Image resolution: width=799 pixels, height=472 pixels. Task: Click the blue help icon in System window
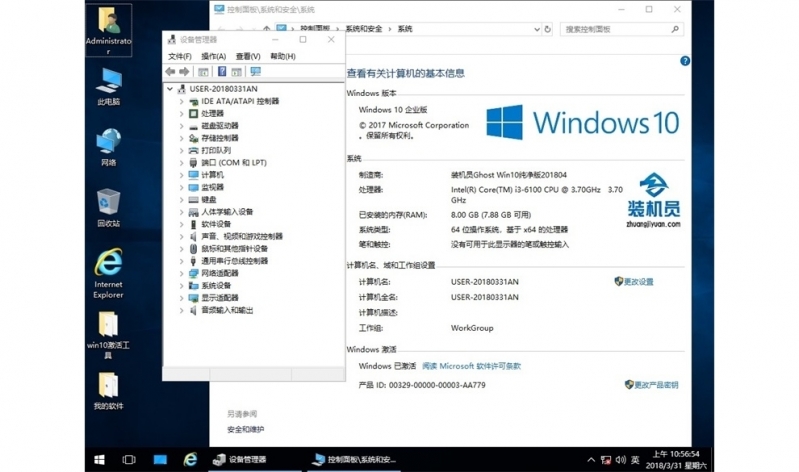tap(685, 61)
